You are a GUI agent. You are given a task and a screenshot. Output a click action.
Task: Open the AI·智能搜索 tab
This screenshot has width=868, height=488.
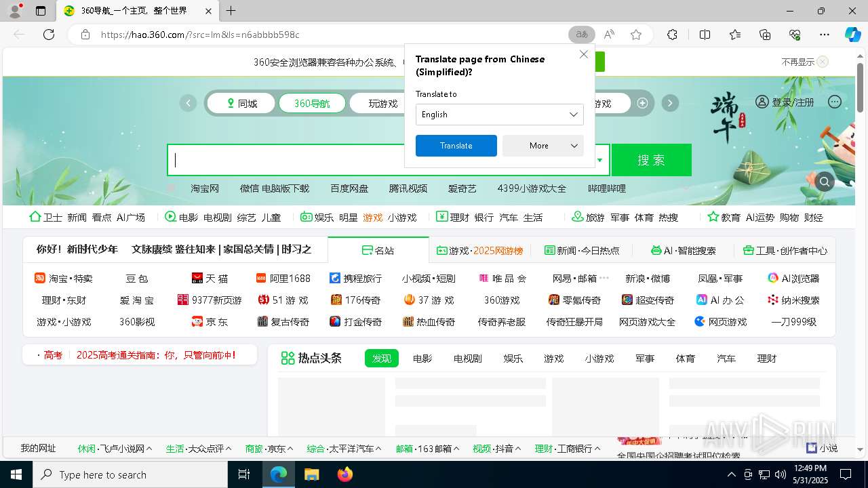[x=683, y=250]
